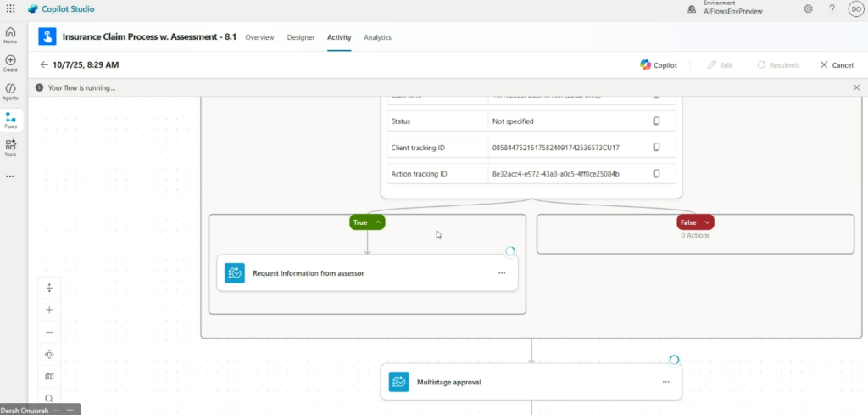Open the canvas search tool
This screenshot has width=868, height=415.
pos(49,398)
